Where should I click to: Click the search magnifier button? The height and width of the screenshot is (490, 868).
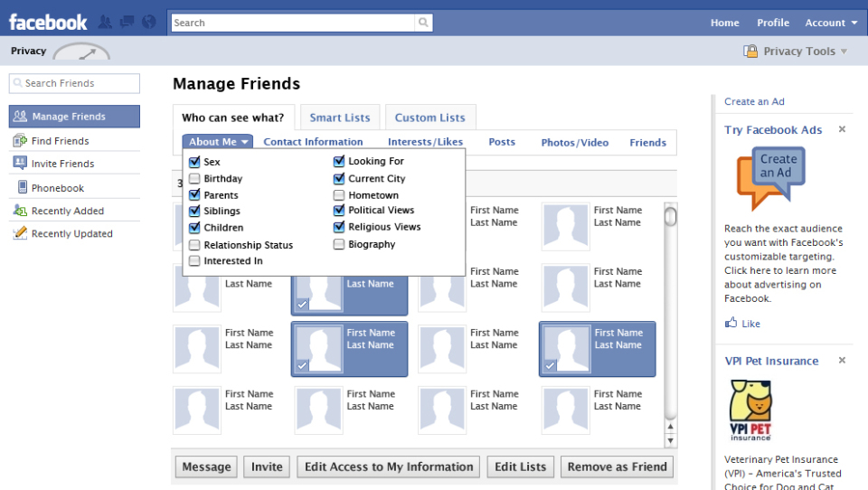[423, 23]
